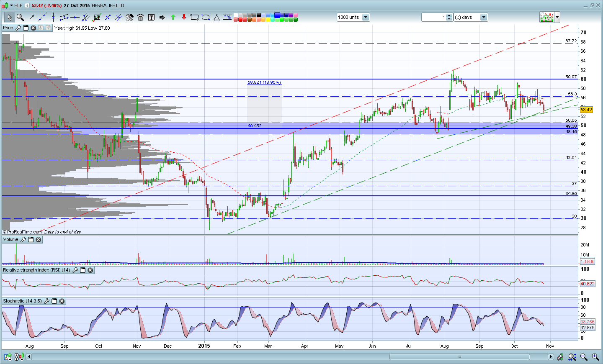The width and height of the screenshot is (603, 364).
Task: Click the Relative strength index (RSI) label
Action: 37,270
